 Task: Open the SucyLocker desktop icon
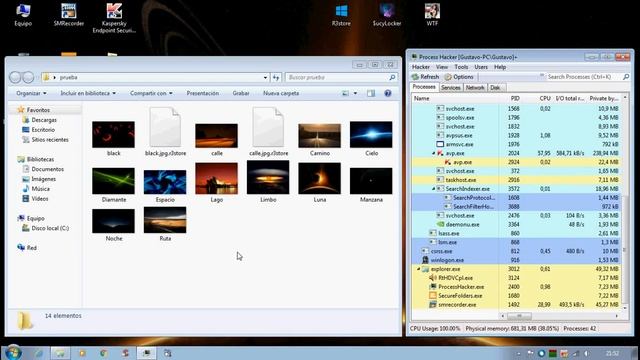[387, 15]
